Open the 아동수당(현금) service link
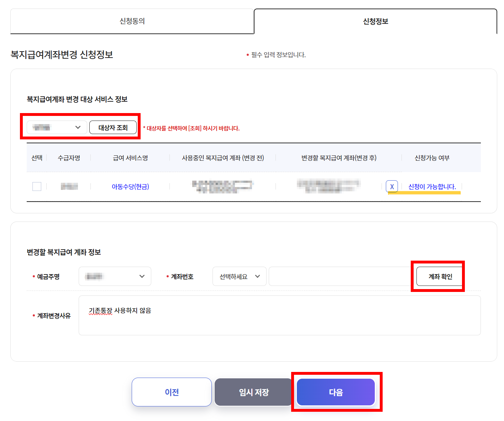This screenshot has width=504, height=421. (x=130, y=186)
